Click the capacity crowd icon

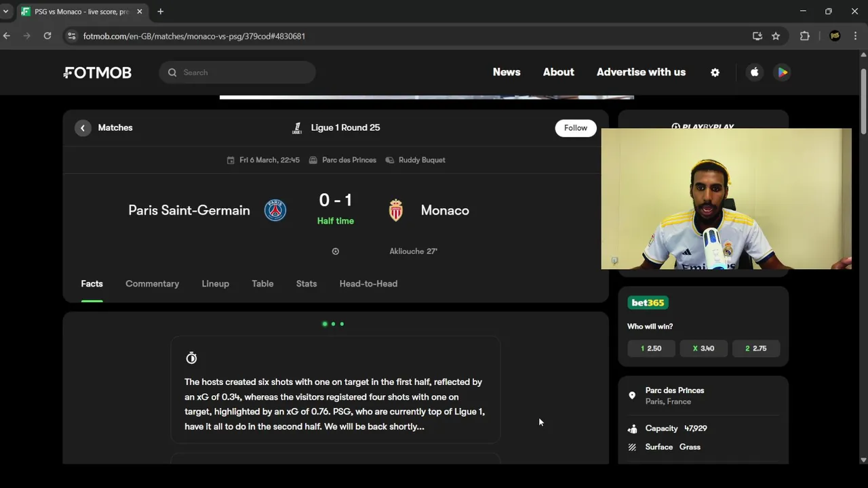632,428
